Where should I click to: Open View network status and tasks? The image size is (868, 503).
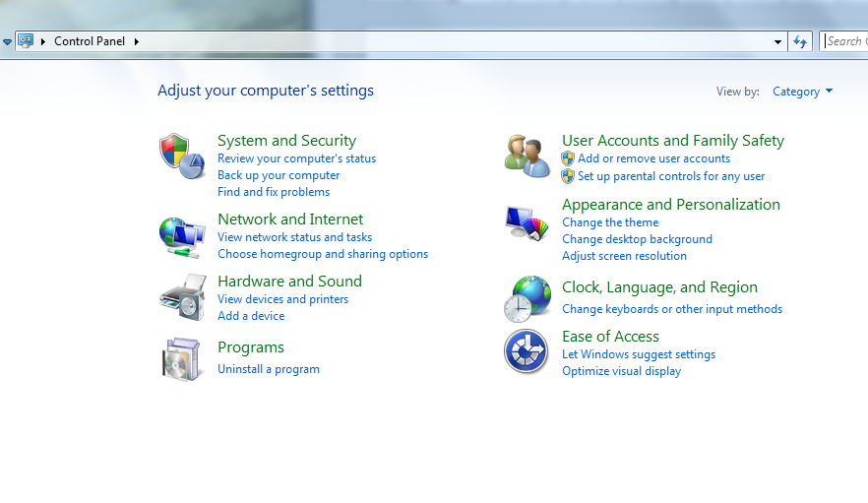pos(294,237)
